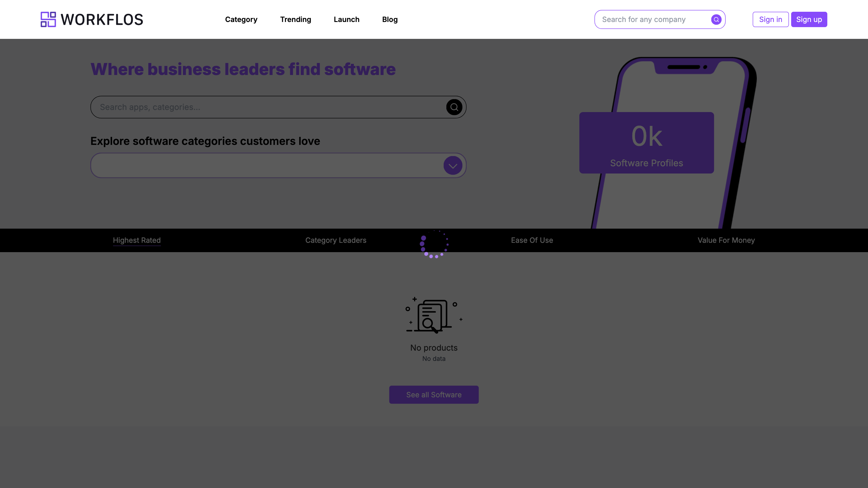Screen dimensions: 868x488
Task: Switch to the Ease Of Use tab
Action: (532, 240)
